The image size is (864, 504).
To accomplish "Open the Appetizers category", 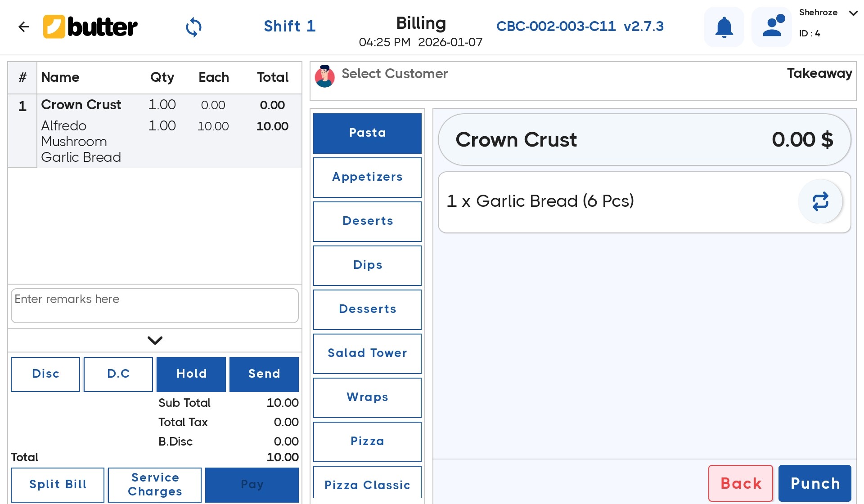I will pyautogui.click(x=367, y=177).
